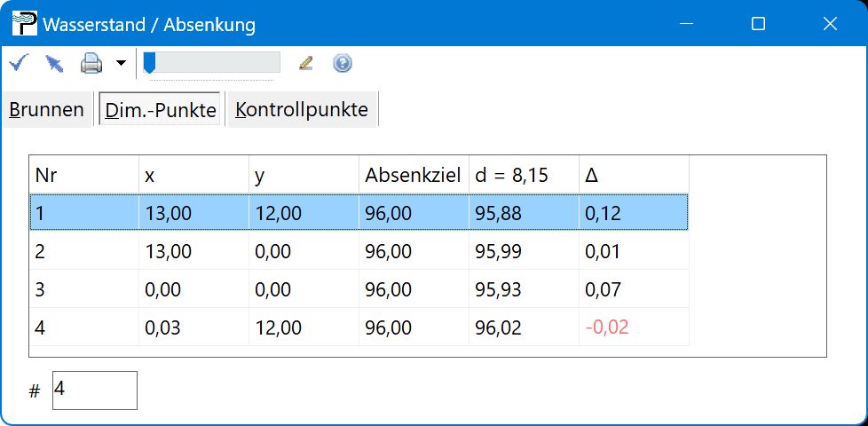
Task: Click the d = 8,15 column header
Action: click(523, 176)
